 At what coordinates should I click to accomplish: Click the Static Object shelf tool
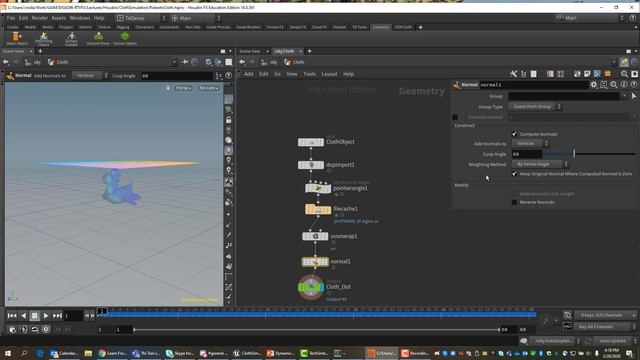tap(17, 38)
